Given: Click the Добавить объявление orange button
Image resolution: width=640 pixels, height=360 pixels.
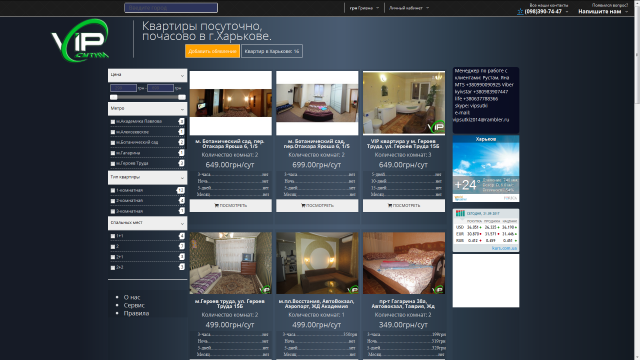Looking at the screenshot, I should (x=212, y=51).
